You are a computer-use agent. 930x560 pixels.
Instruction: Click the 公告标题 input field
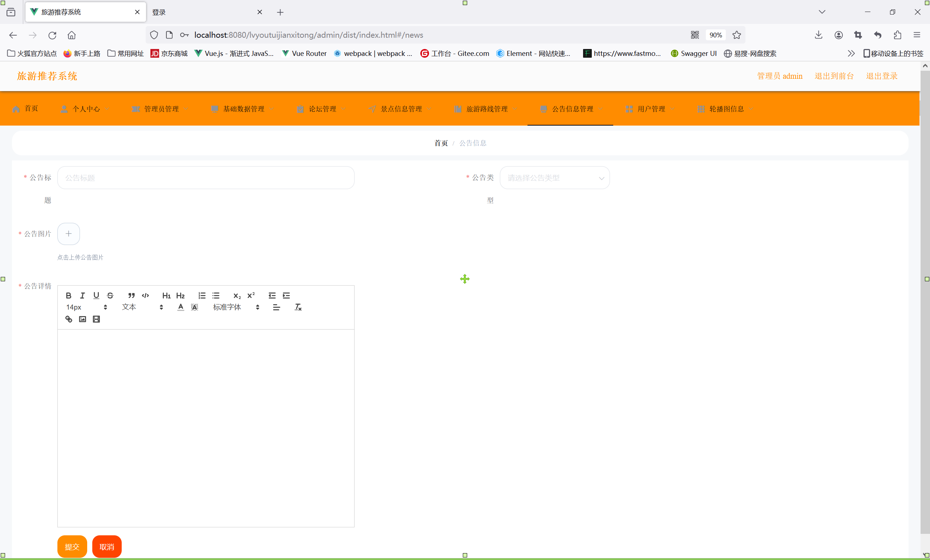[206, 177]
